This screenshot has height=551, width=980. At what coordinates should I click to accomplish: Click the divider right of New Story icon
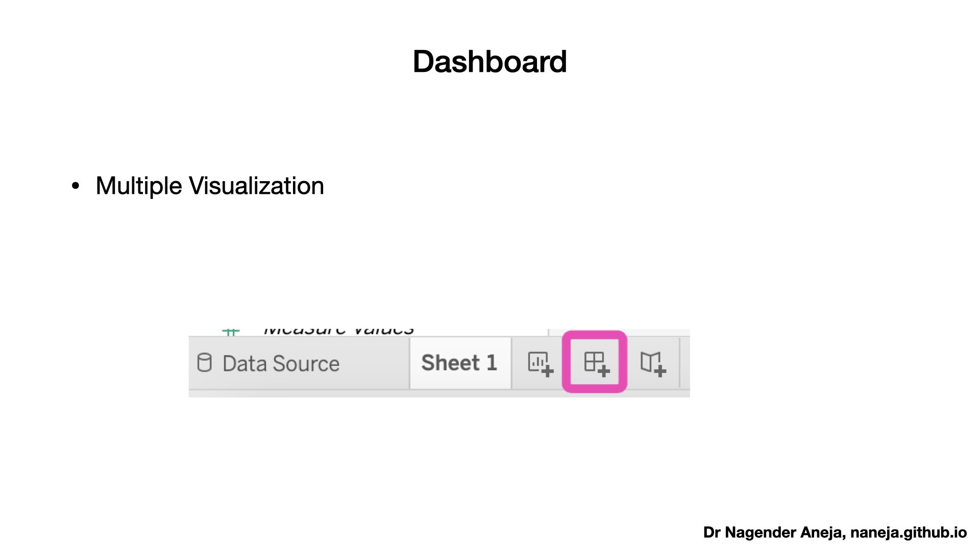(x=679, y=363)
